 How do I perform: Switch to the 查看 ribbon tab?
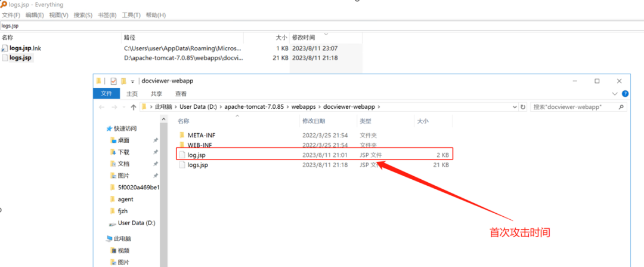point(181,94)
